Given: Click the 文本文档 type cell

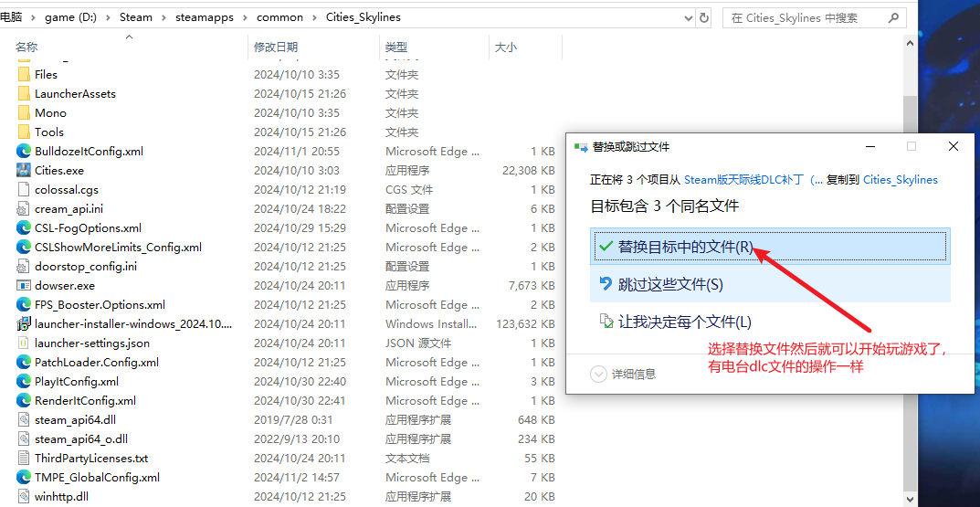Looking at the screenshot, I should (406, 459).
